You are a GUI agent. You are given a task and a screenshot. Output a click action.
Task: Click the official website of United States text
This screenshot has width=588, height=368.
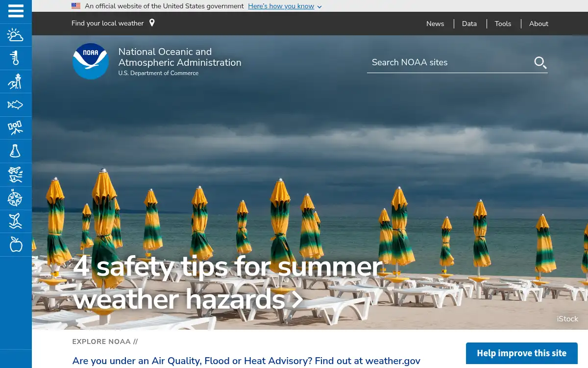point(164,6)
